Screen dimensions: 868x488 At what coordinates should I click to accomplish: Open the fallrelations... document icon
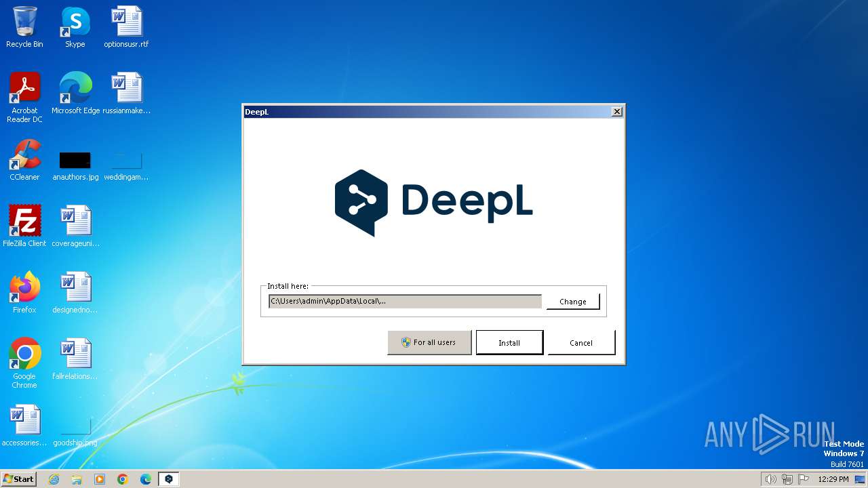[75, 359]
